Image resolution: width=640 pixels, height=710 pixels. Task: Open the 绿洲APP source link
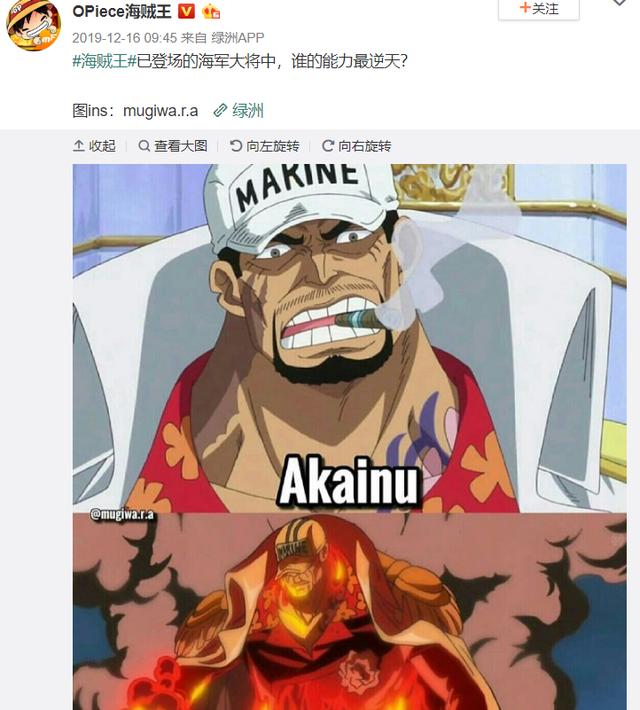[x=238, y=38]
